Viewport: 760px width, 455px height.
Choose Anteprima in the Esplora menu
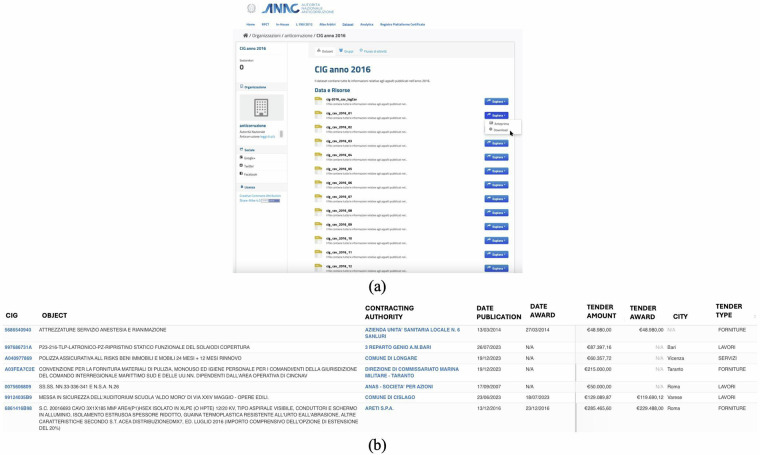pos(501,124)
